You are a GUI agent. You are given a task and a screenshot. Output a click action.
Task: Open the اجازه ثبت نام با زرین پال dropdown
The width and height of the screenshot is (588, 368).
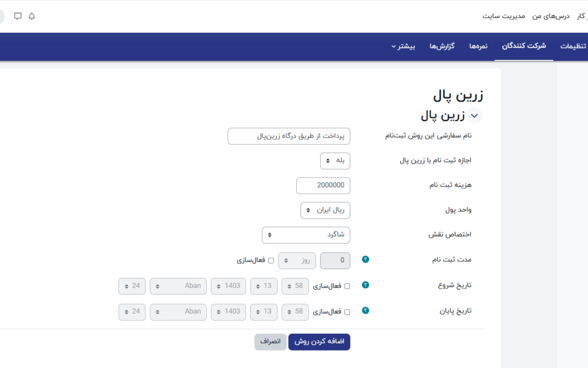tap(335, 161)
